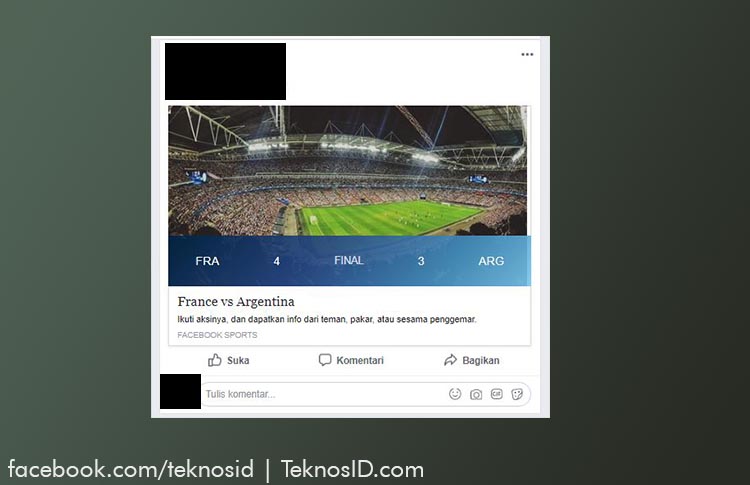The height and width of the screenshot is (485, 750).
Task: Insert a GIF with the GIF icon
Action: [496, 394]
